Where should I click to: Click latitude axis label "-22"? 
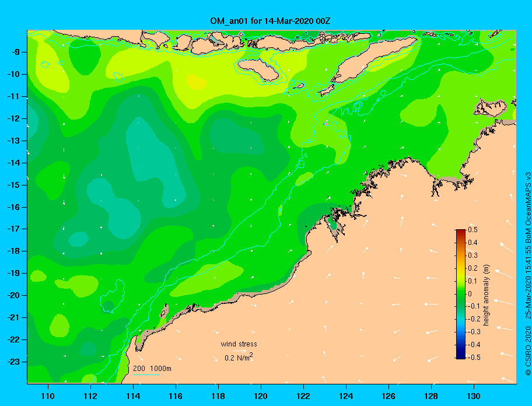click(13, 339)
